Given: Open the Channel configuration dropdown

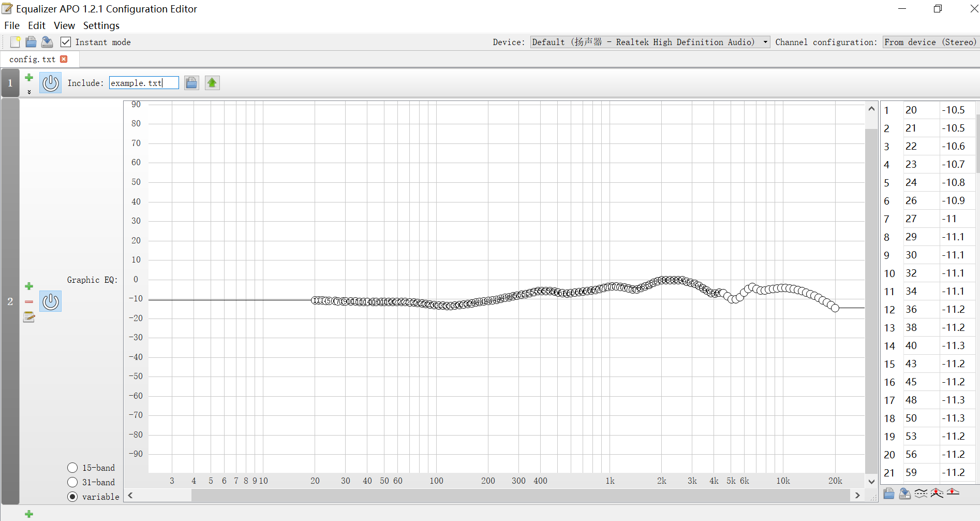Looking at the screenshot, I should (x=930, y=42).
